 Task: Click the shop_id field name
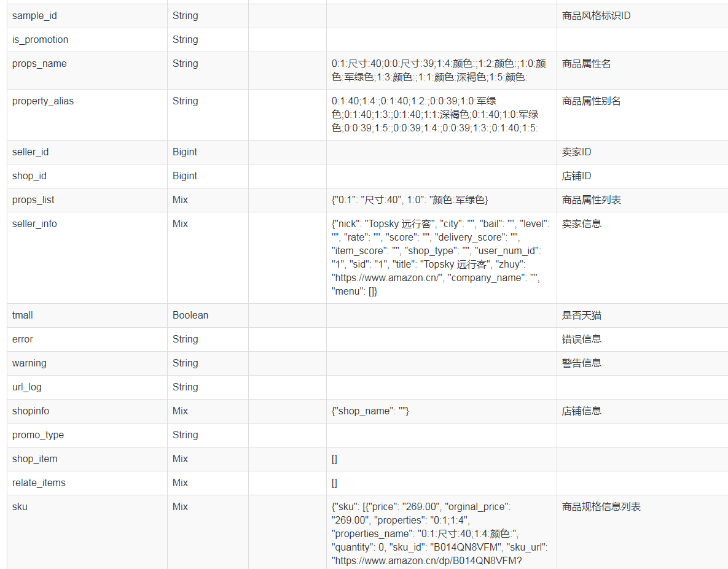pyautogui.click(x=29, y=176)
